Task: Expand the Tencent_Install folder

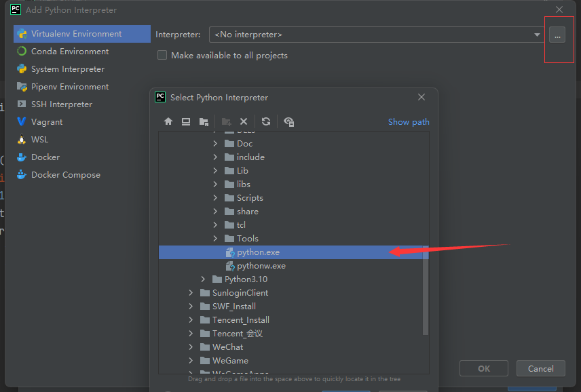Action: pyautogui.click(x=191, y=320)
